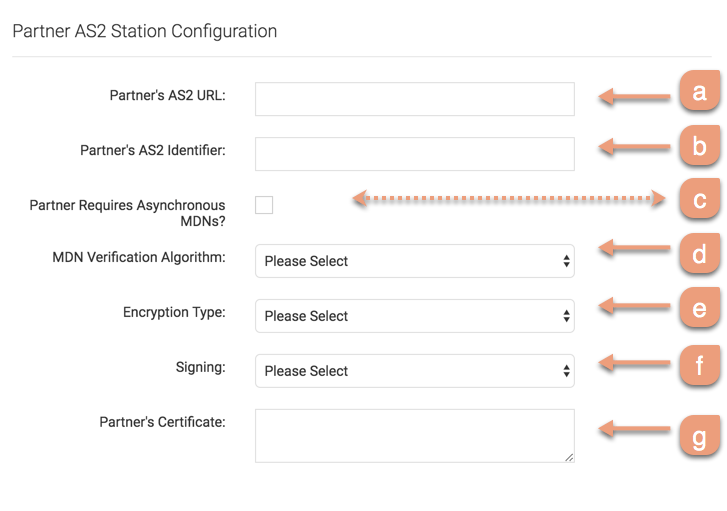Click the 'Partner's AS2 URL:' label
The height and width of the screenshot is (511, 727).
click(x=167, y=96)
